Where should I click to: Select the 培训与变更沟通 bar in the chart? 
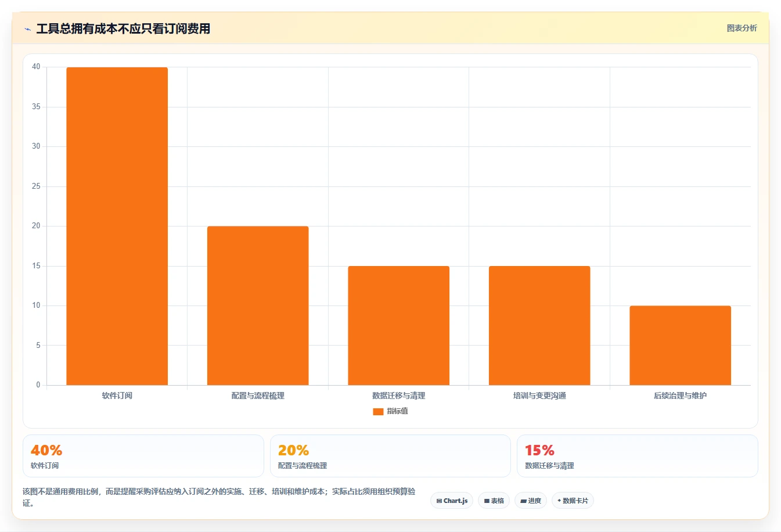[x=539, y=325]
